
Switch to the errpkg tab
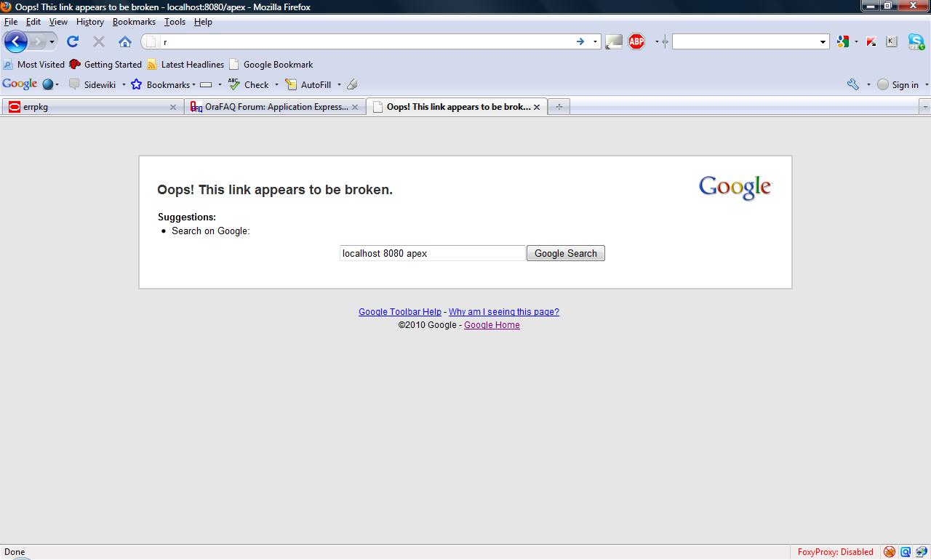(x=87, y=107)
